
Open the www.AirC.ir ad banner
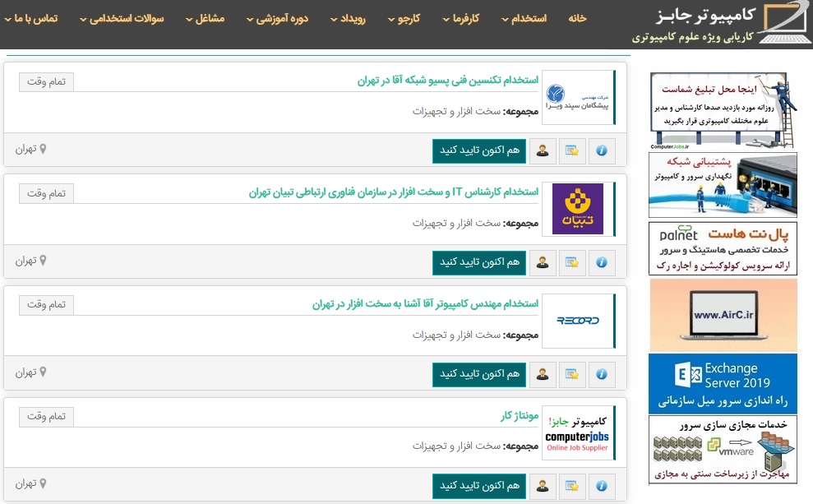click(723, 315)
